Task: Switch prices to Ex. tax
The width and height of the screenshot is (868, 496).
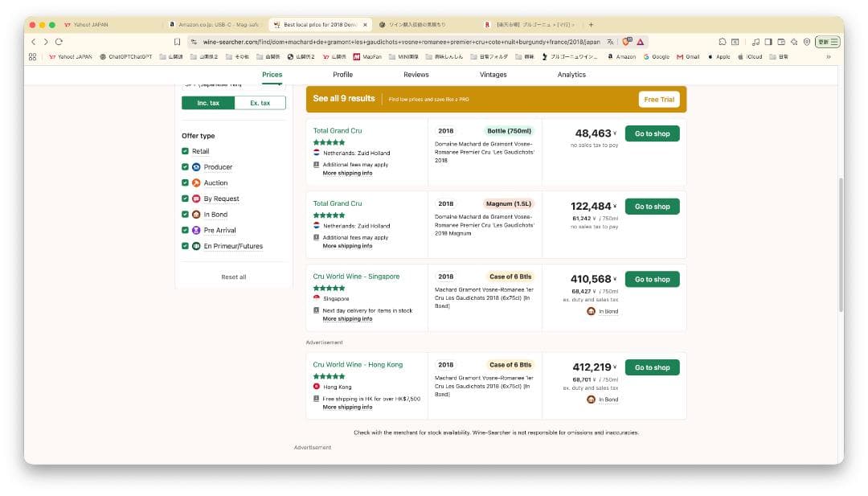Action: (x=260, y=103)
